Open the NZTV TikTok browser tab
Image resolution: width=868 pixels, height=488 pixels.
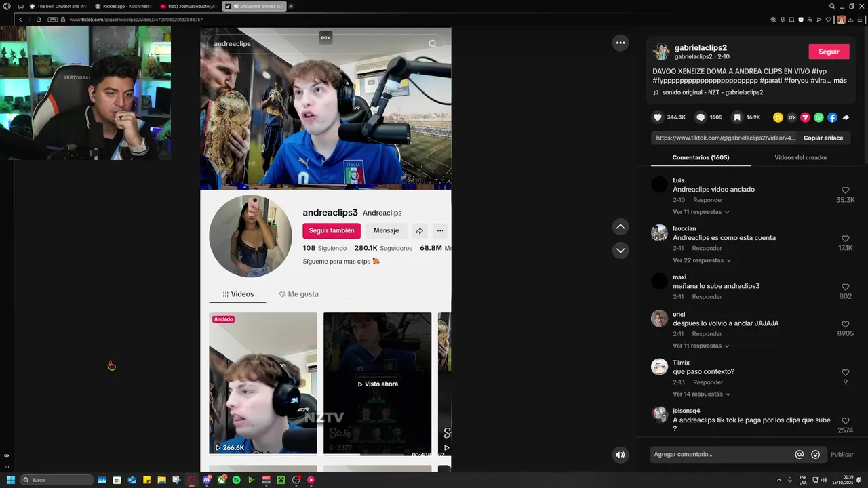click(x=253, y=6)
